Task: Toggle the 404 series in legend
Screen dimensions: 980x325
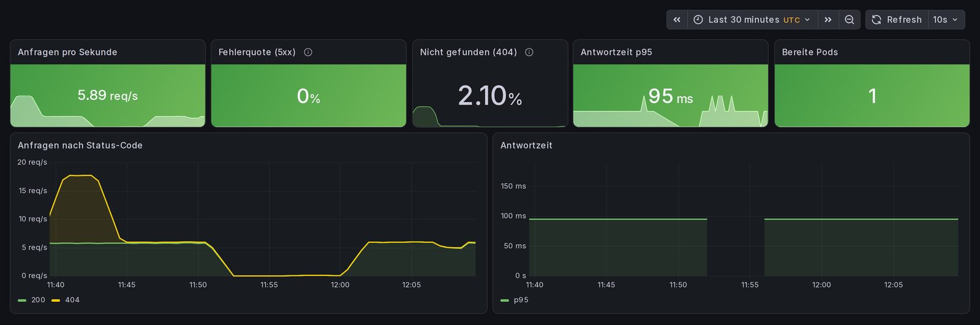Action: [x=72, y=300]
